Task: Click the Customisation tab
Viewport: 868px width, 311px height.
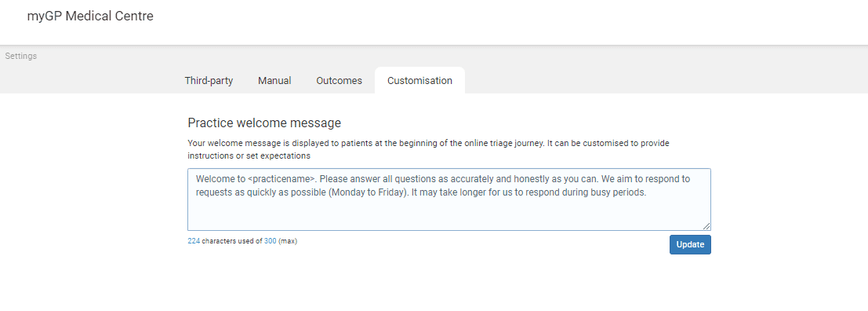Action: pyautogui.click(x=419, y=80)
